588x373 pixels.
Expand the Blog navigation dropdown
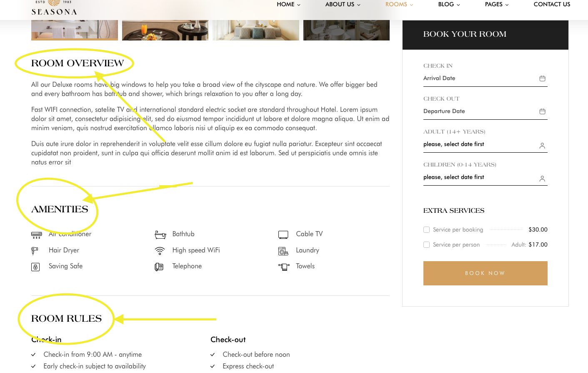pyautogui.click(x=449, y=5)
